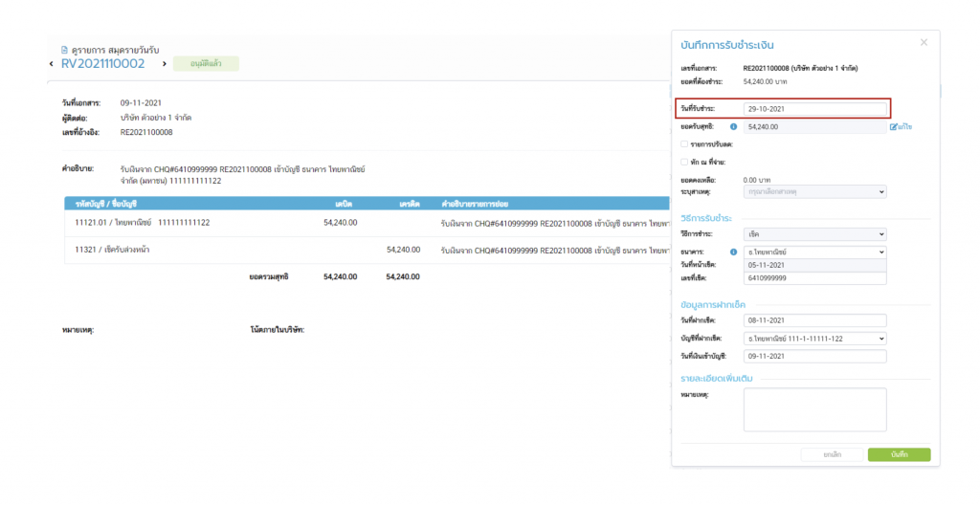Tick the หัก ณ ที่จ่าย checkbox

[684, 162]
